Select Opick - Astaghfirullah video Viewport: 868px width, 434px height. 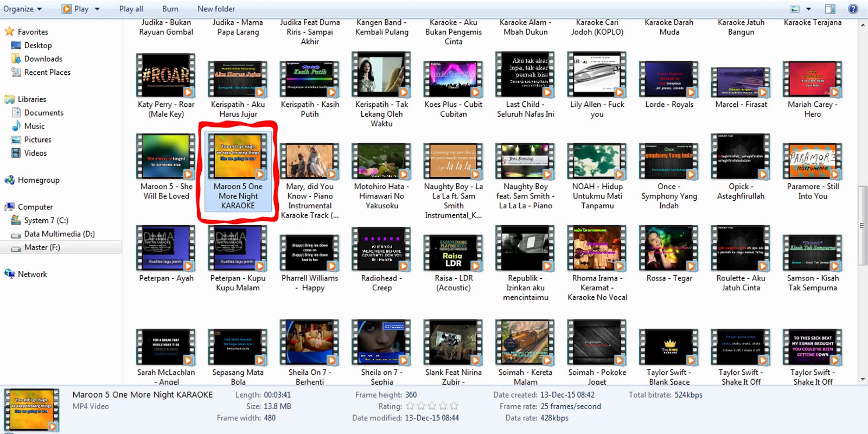[x=741, y=167]
